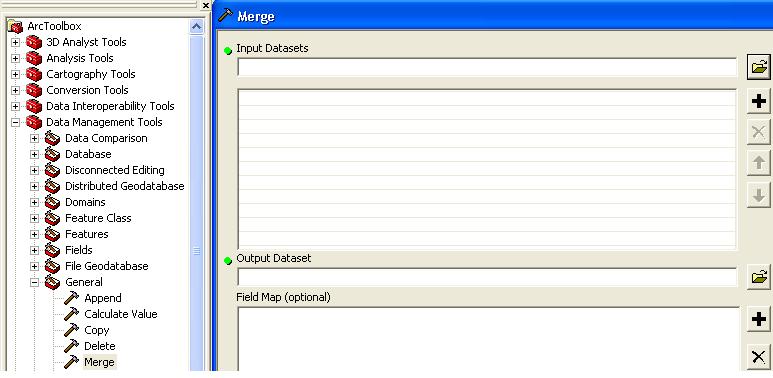Click the Calculate Value hammer icon
Viewport: 773px width, 378px height.
71,314
